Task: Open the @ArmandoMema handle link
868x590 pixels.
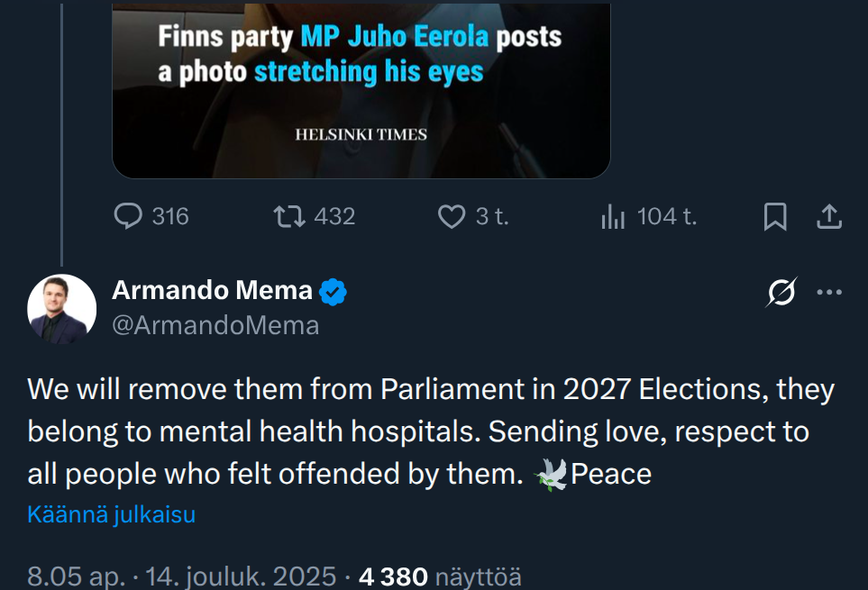Action: click(215, 325)
